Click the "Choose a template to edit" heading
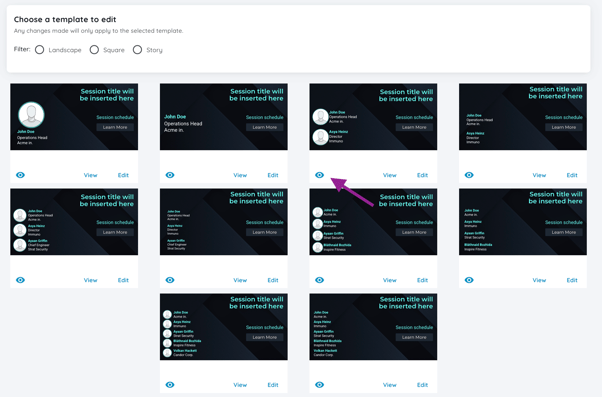 [x=65, y=19]
